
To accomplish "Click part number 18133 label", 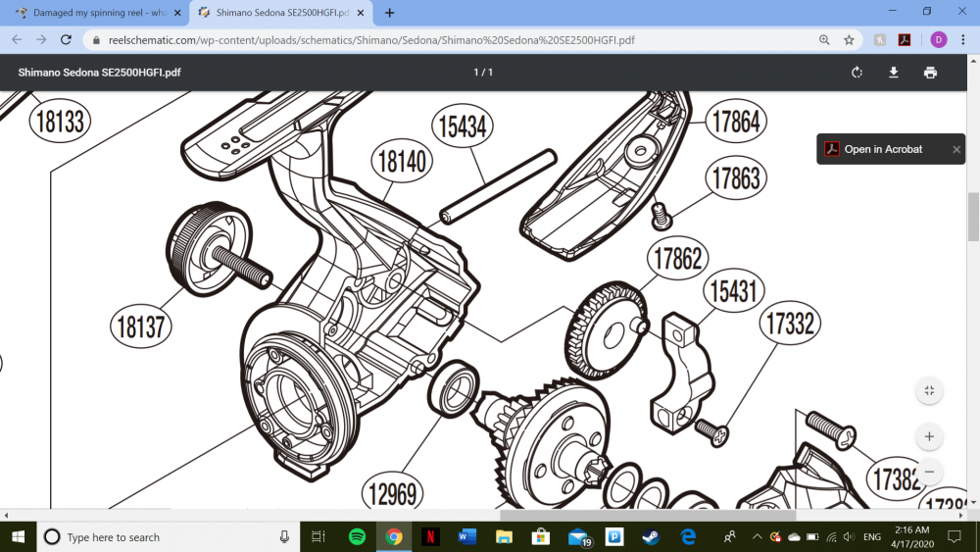I will click(x=60, y=122).
